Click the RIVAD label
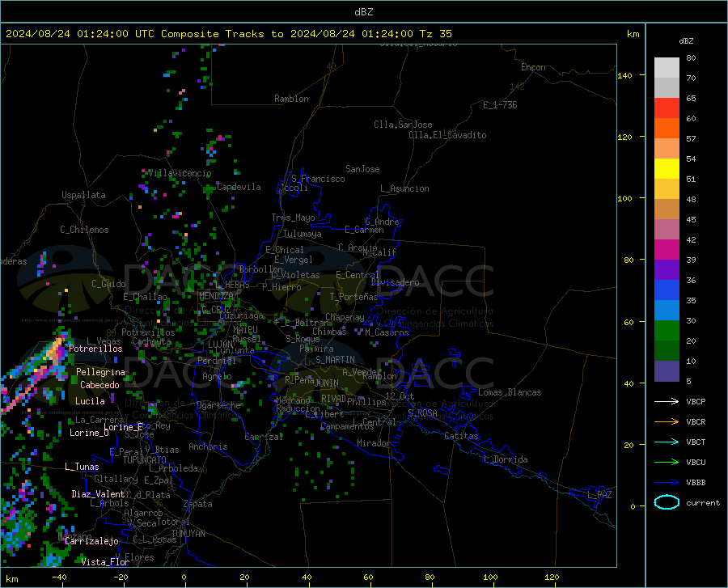This screenshot has width=728, height=588. pyautogui.click(x=333, y=399)
